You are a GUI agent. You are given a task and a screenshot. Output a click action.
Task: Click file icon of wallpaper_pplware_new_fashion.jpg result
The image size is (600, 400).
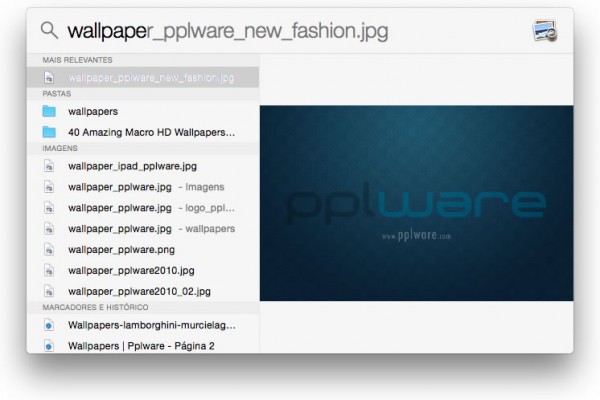point(49,77)
